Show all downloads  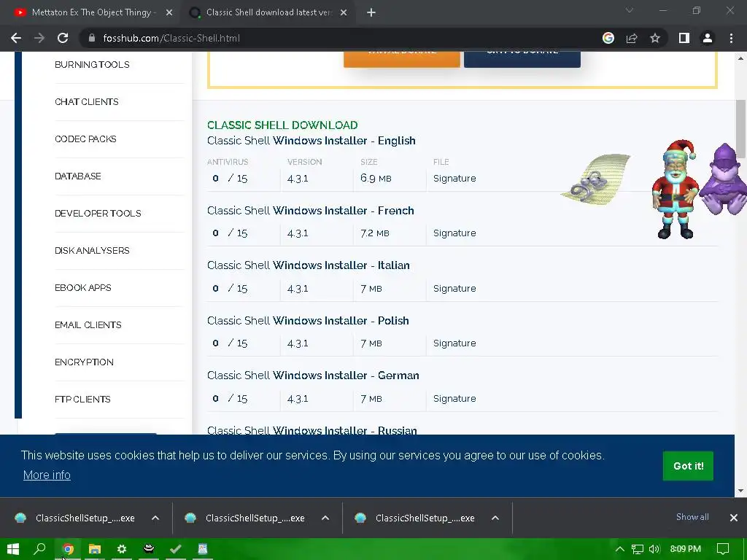[692, 517]
